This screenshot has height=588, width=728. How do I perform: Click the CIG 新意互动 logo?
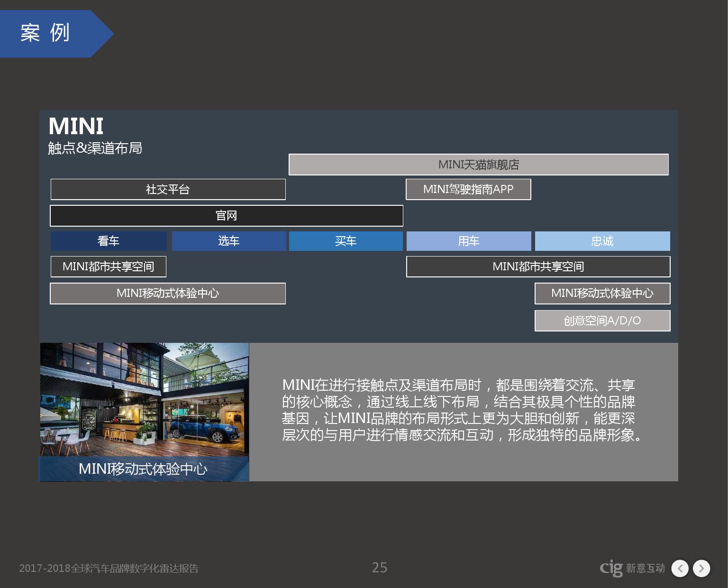click(x=632, y=568)
